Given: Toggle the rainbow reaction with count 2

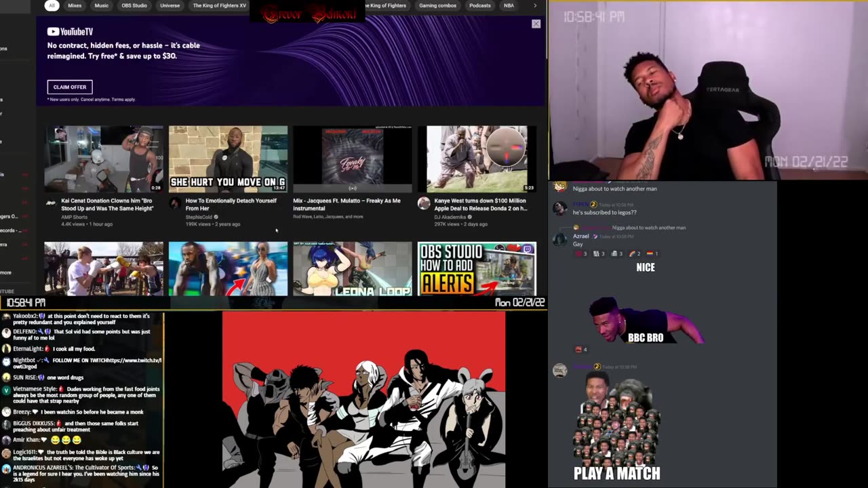Looking at the screenshot, I should 635,253.
